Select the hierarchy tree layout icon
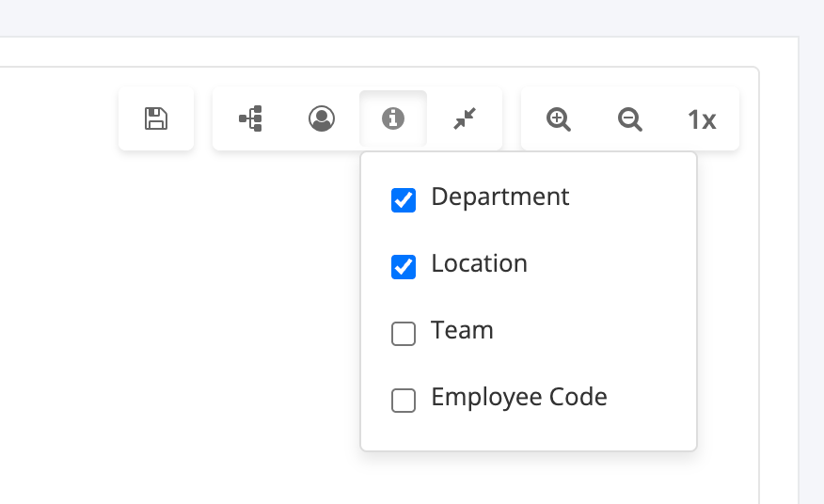Screen dimensions: 824x504 (250, 119)
